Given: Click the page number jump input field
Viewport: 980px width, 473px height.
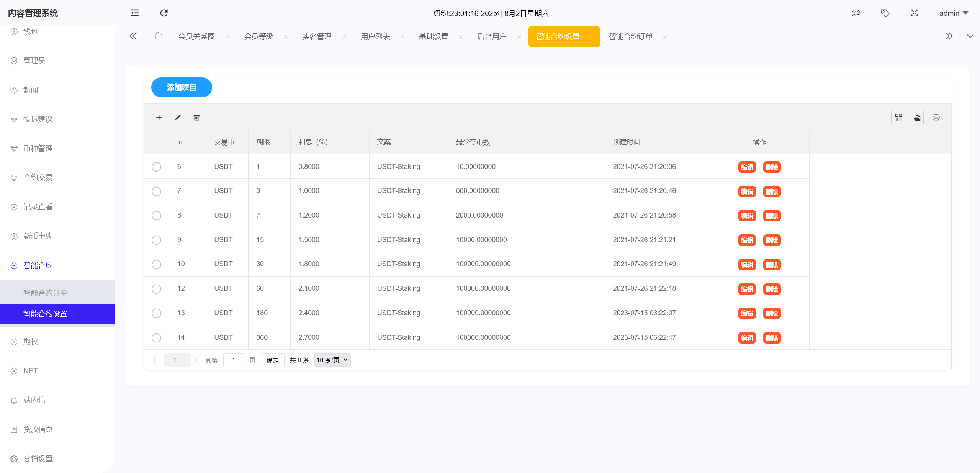Looking at the screenshot, I should 233,360.
